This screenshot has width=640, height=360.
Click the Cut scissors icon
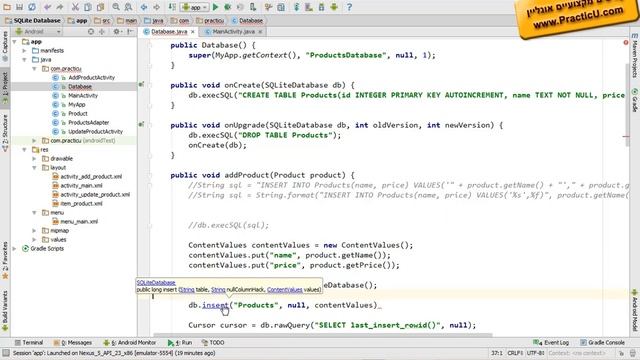[76, 7]
